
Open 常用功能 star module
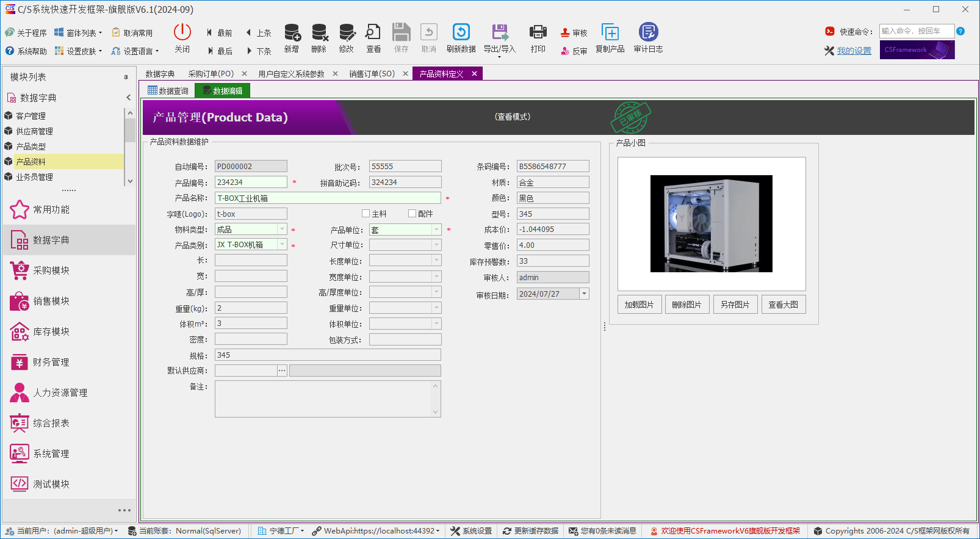tap(69, 209)
